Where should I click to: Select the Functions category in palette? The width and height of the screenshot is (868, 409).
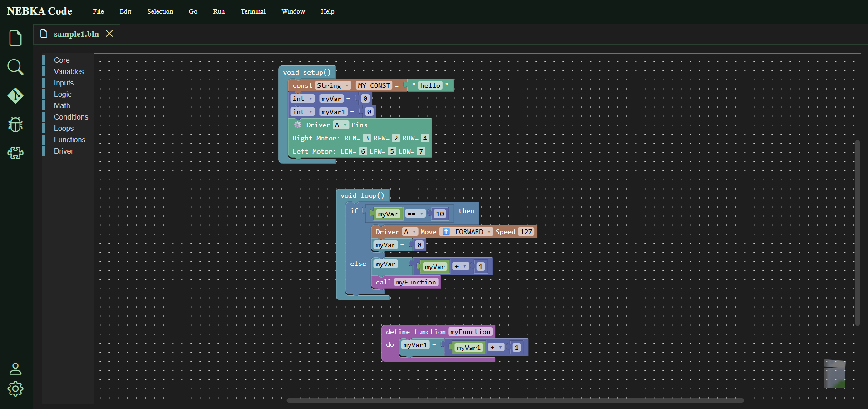[x=69, y=140]
